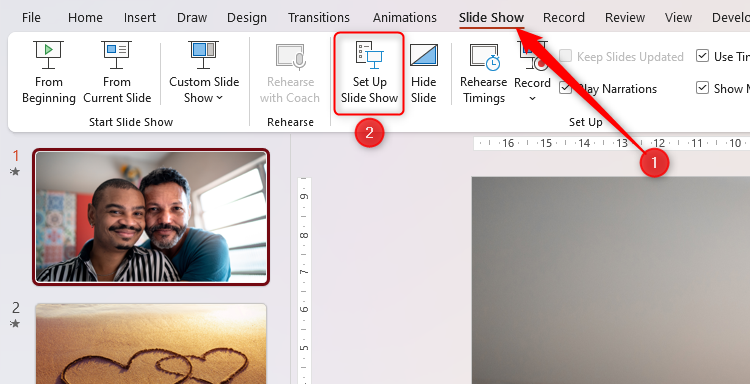Click Rehearse with Coach icon
The width and height of the screenshot is (750, 384).
tap(290, 56)
